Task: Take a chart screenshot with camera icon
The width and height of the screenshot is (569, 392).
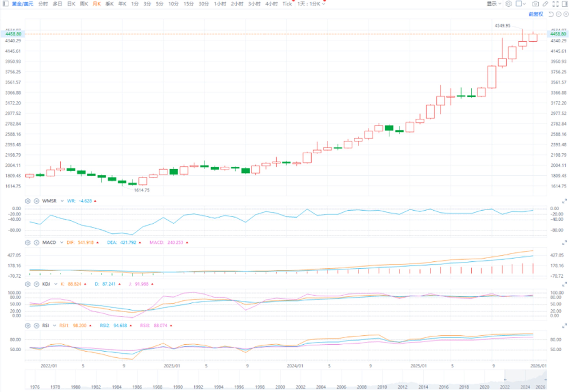Action: 535,4
